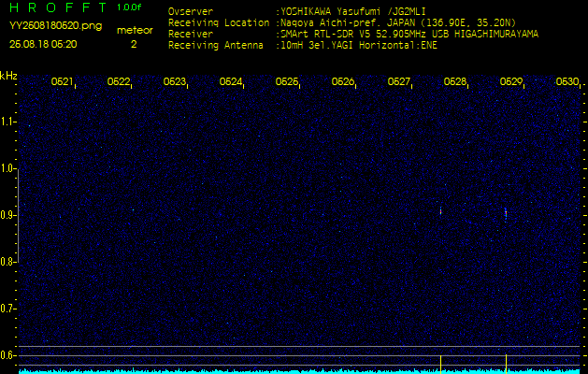Click the 0525 time marker

[286, 81]
